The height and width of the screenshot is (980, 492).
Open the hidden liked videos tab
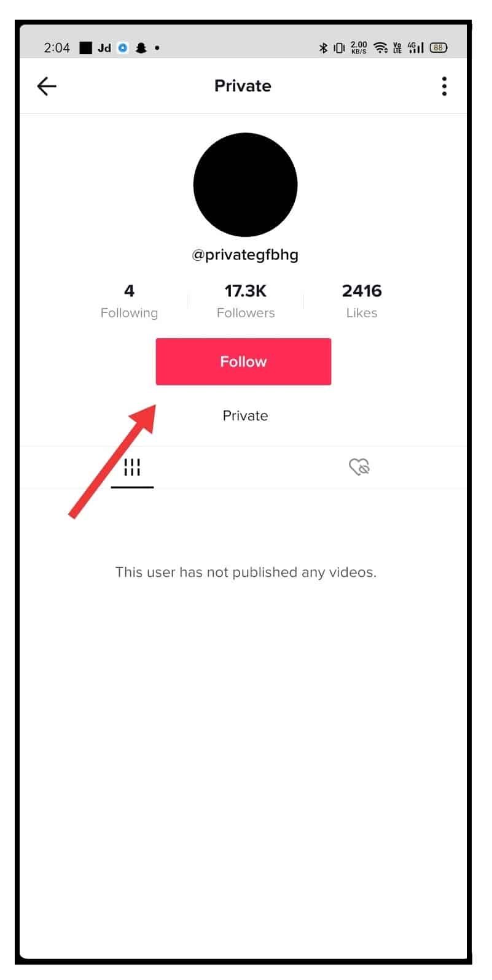[359, 468]
